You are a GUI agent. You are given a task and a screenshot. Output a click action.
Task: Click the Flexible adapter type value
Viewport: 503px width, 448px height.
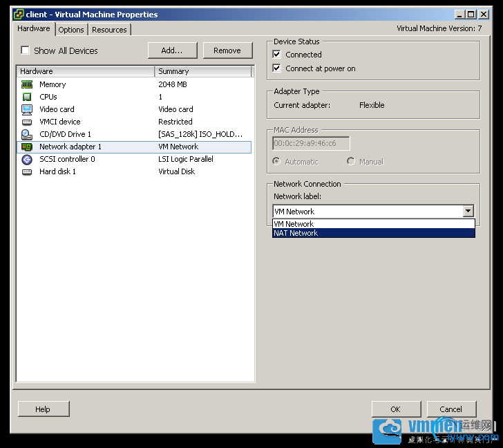click(372, 105)
